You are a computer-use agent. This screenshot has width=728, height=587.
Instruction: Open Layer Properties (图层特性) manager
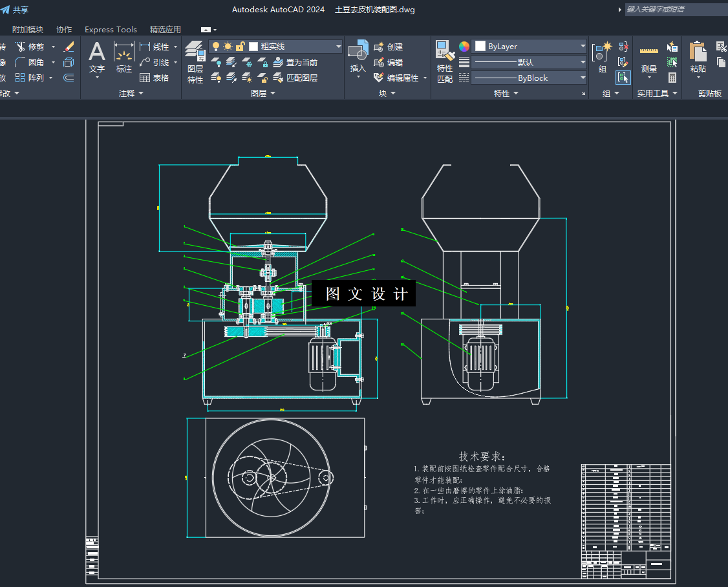click(x=195, y=62)
